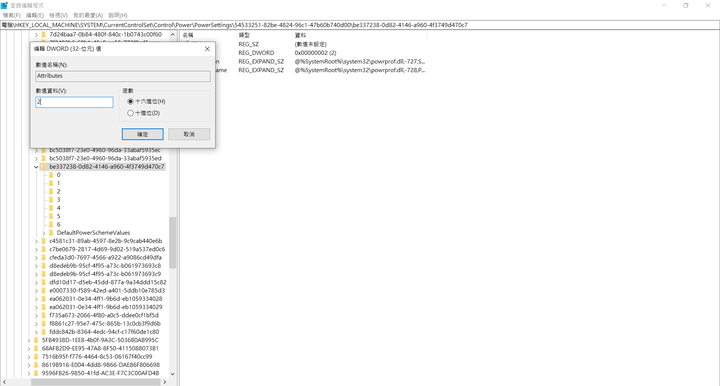Open the 編輯(E) Edit menu
The width and height of the screenshot is (720, 386).
click(35, 15)
